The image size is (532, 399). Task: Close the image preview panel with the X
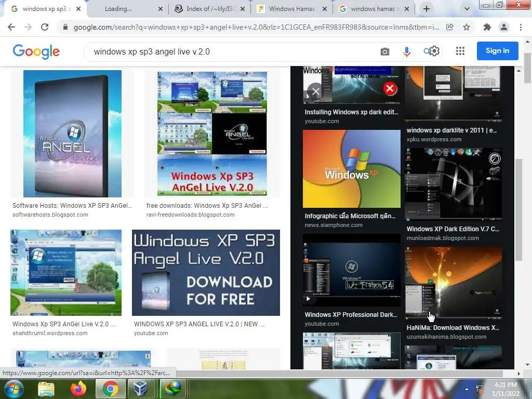coord(316,91)
